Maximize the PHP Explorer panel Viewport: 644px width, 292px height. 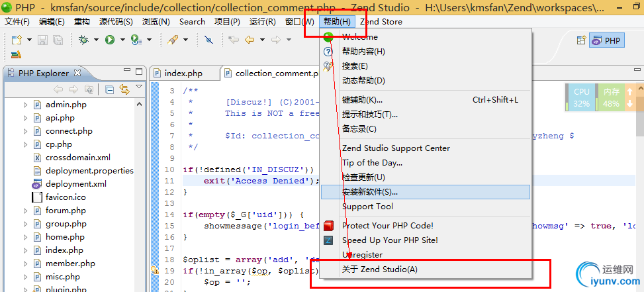coord(139,71)
